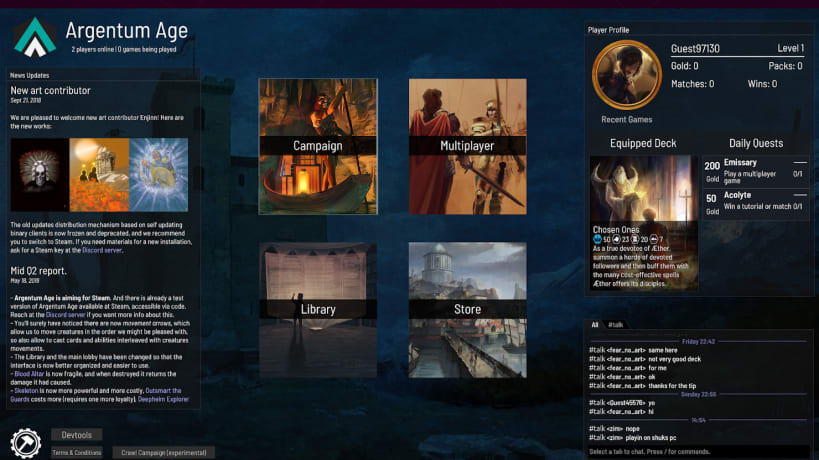819x460 pixels.
Task: Click the Gold: 0 stat
Action: (684, 66)
